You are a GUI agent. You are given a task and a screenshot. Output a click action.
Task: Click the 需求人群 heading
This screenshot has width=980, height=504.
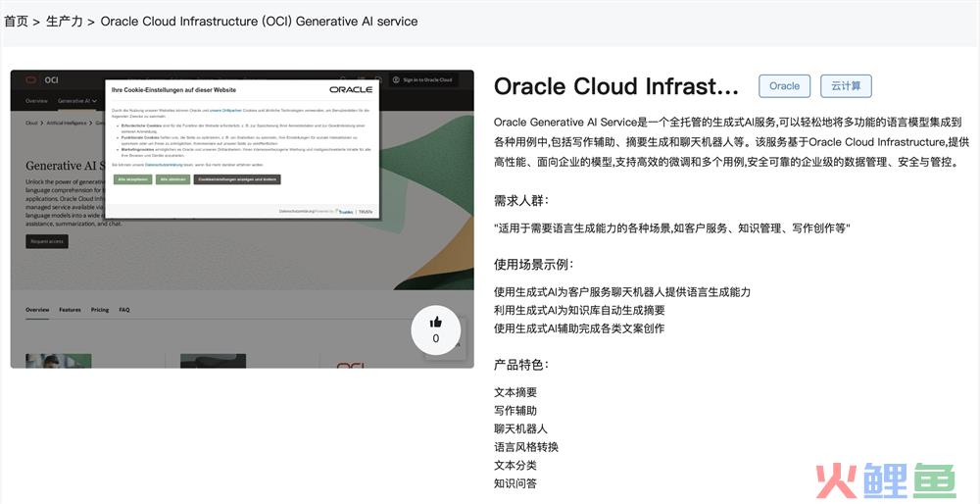521,201
